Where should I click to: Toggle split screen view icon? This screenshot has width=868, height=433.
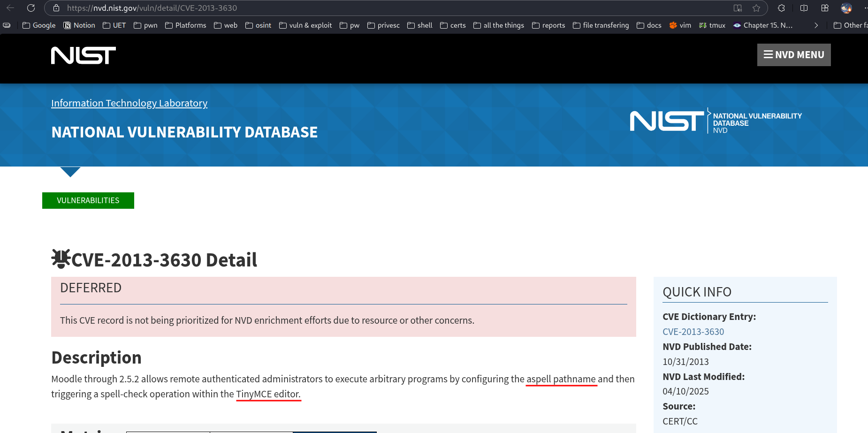804,8
